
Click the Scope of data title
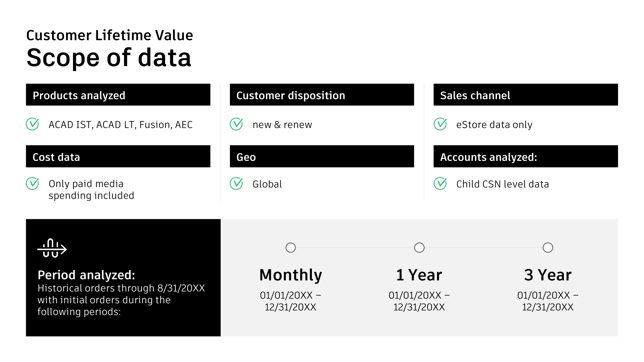(x=109, y=58)
